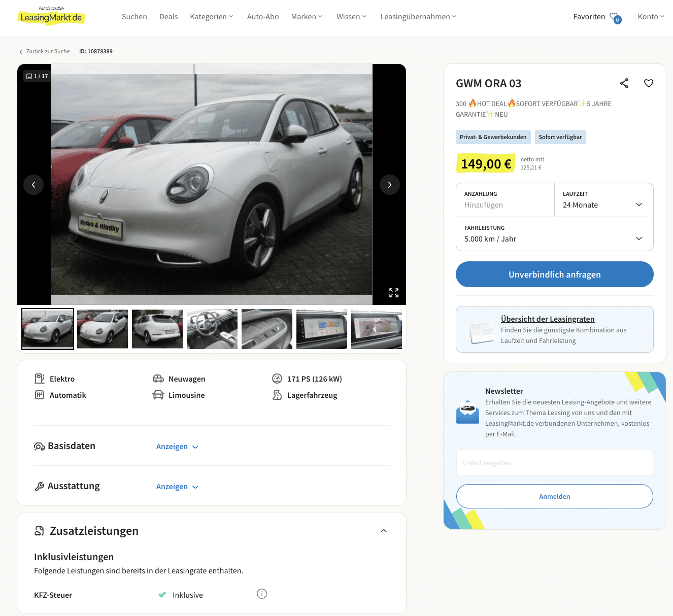Click the KFZ-Steuer label
This screenshot has width=673, height=616.
pos(53,595)
